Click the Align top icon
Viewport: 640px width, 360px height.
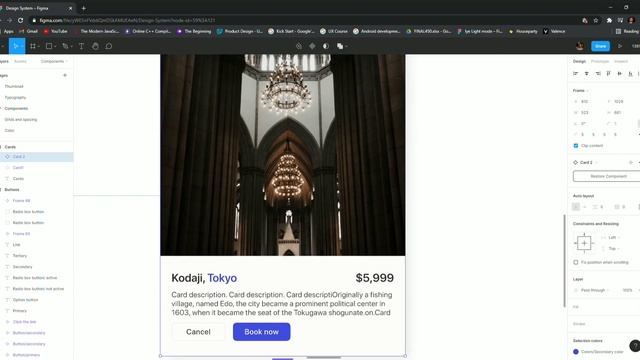609,73
